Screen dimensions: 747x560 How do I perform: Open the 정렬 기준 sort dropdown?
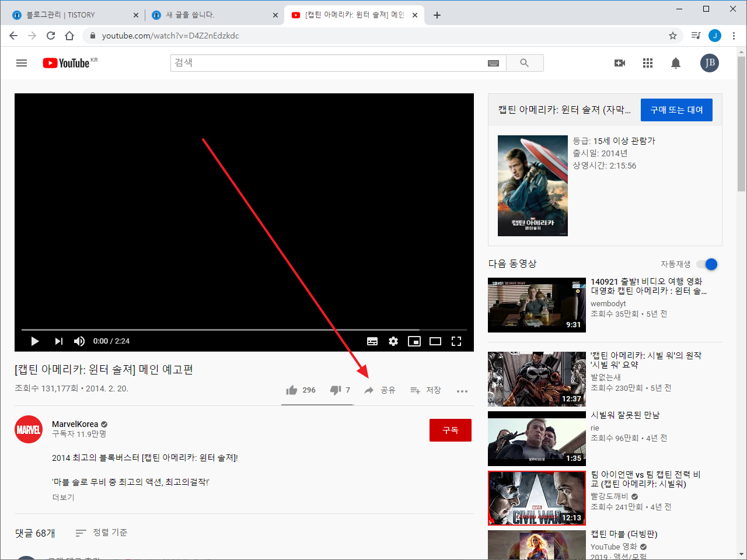point(102,533)
